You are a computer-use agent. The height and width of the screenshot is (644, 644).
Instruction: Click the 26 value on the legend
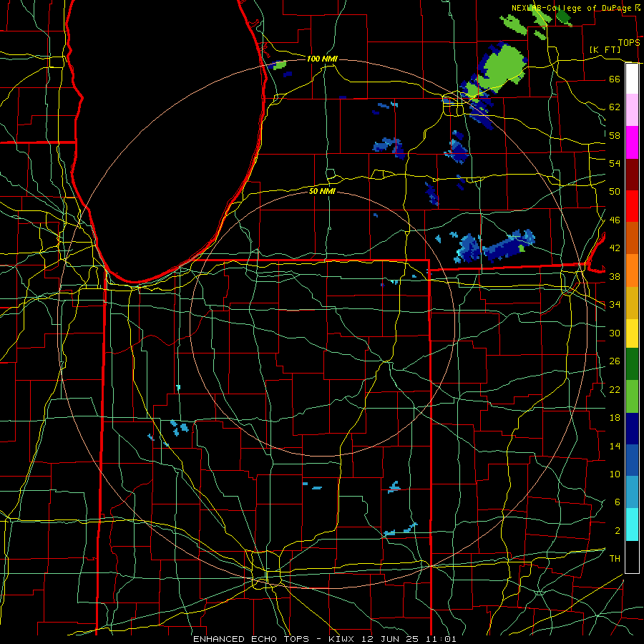coord(615,361)
